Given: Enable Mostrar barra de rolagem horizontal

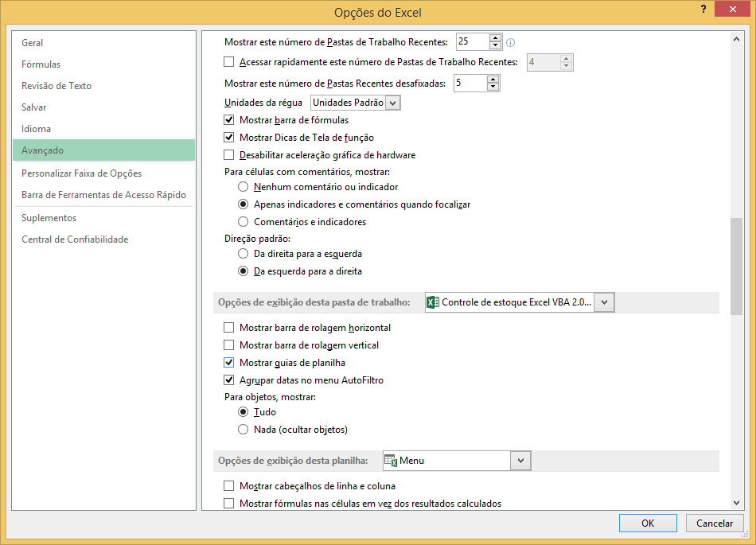Looking at the screenshot, I should (x=229, y=328).
